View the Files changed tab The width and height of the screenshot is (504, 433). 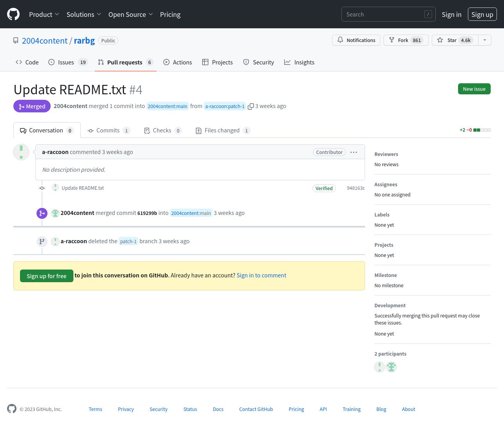[x=223, y=130]
